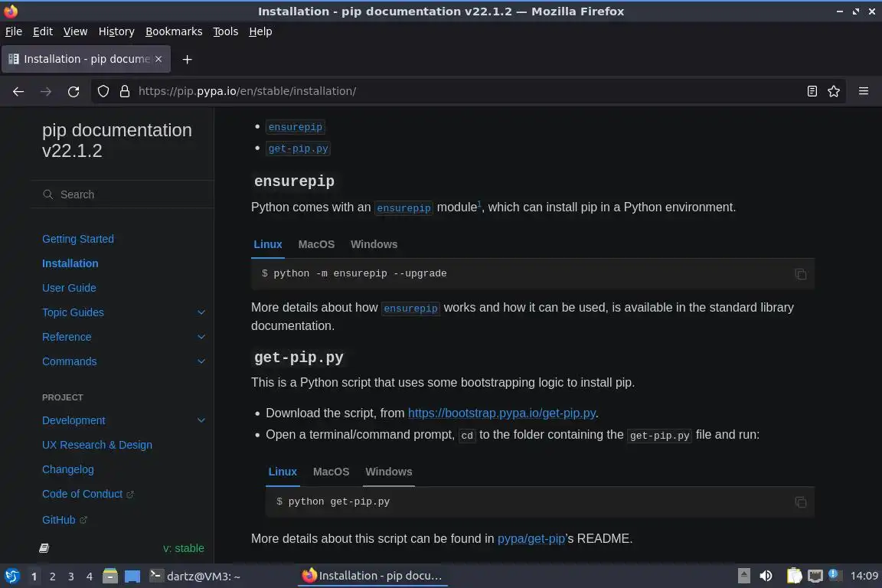The height and width of the screenshot is (588, 882).
Task: Open GitHub external link in sidebar
Action: pyautogui.click(x=64, y=520)
